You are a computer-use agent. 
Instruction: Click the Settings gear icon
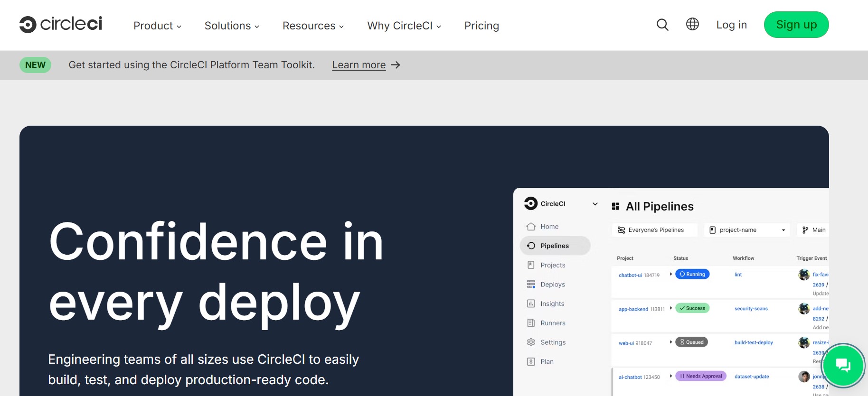(531, 342)
